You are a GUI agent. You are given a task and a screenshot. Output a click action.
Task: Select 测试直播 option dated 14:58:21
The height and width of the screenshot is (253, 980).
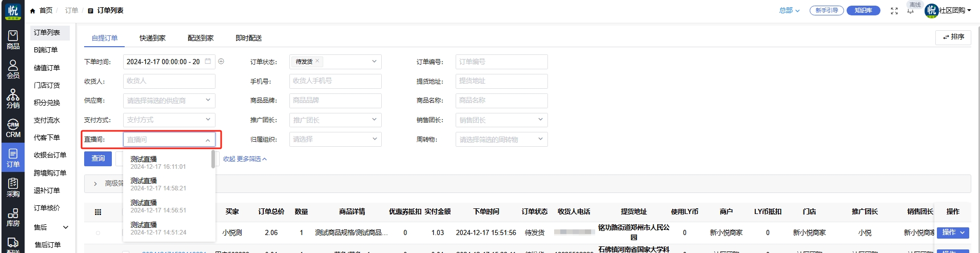click(x=167, y=184)
